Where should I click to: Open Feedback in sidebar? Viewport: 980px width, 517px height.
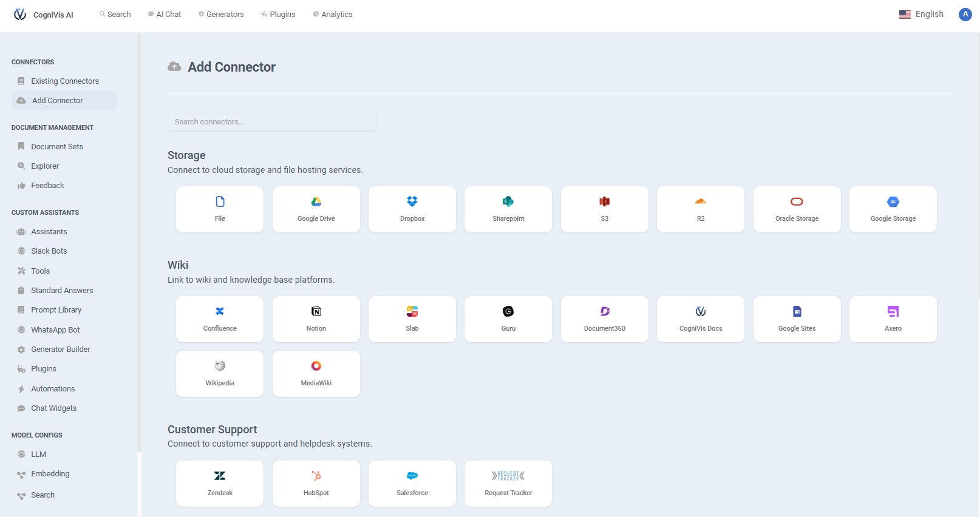pyautogui.click(x=64, y=185)
